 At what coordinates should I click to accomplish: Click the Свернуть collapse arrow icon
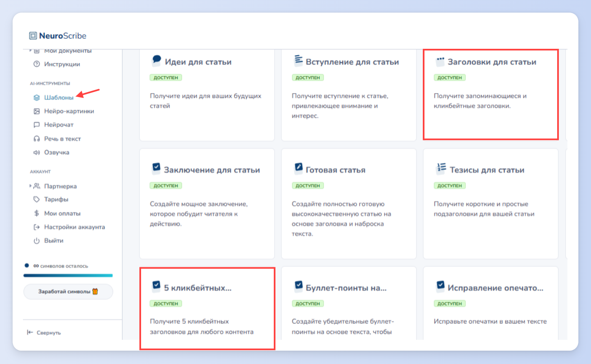point(30,332)
